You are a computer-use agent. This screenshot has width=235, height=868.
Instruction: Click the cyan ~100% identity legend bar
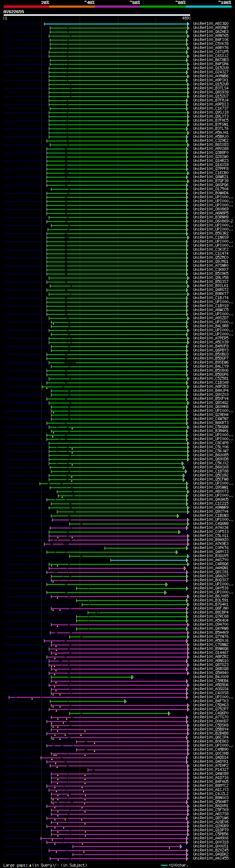[x=209, y=6]
